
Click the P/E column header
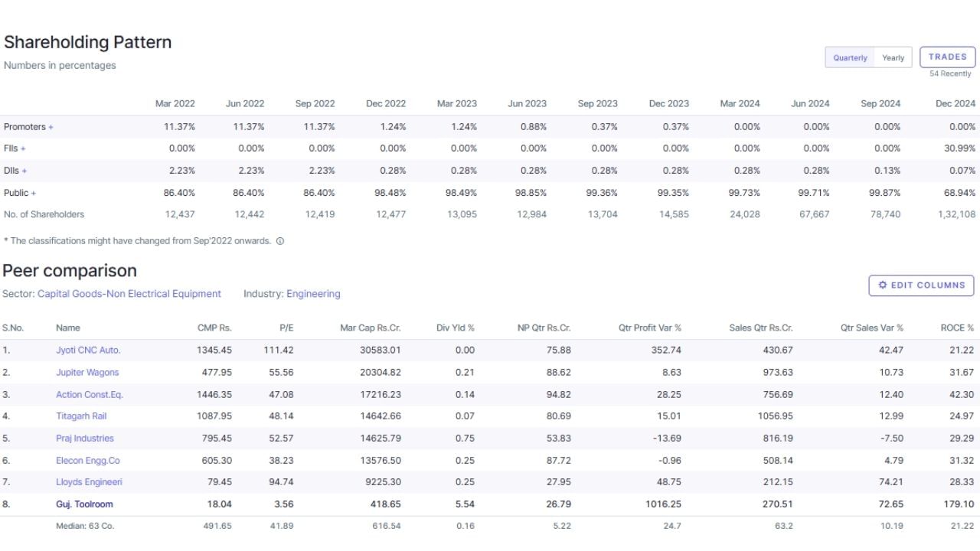click(286, 328)
